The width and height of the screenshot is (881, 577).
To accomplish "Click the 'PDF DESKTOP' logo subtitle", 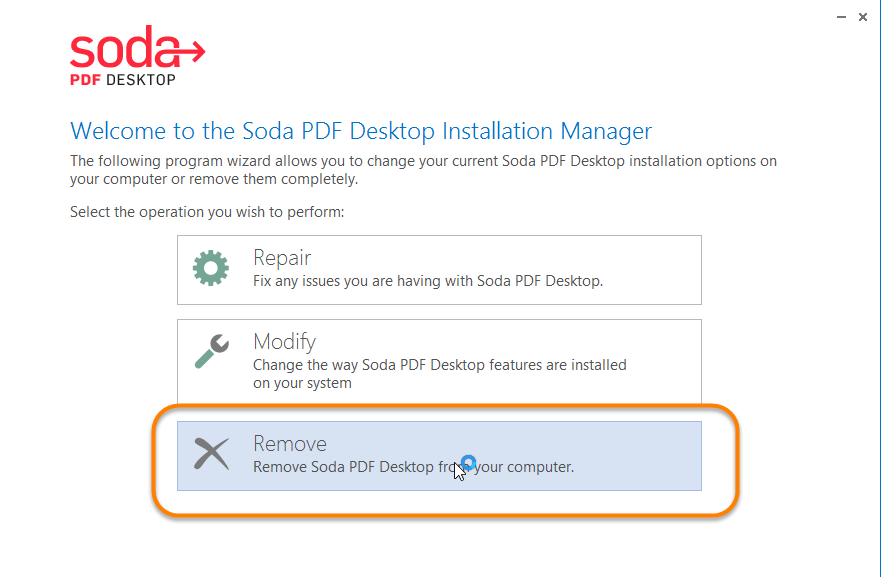I will (x=122, y=79).
